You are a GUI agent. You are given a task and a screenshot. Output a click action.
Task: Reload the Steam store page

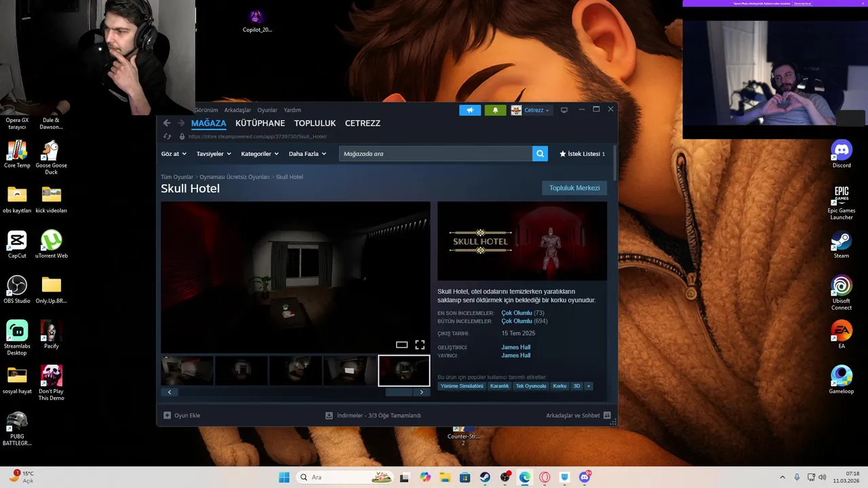[x=167, y=136]
